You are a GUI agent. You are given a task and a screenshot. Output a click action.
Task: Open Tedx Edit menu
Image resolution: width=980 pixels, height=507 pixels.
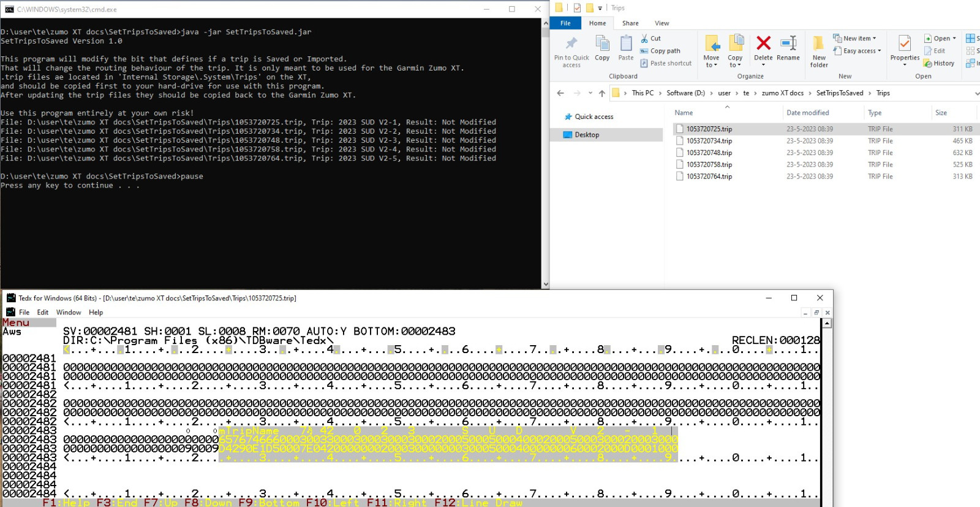tap(43, 312)
